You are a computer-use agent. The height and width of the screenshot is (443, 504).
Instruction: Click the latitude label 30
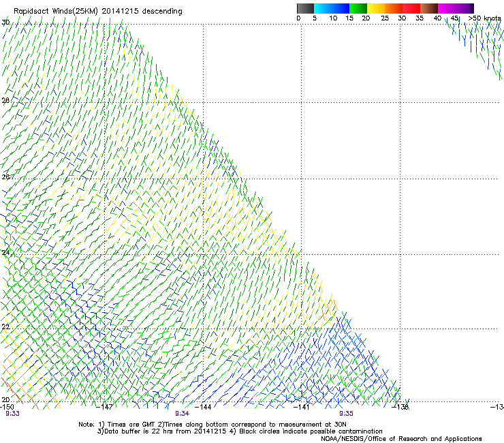click(5, 22)
